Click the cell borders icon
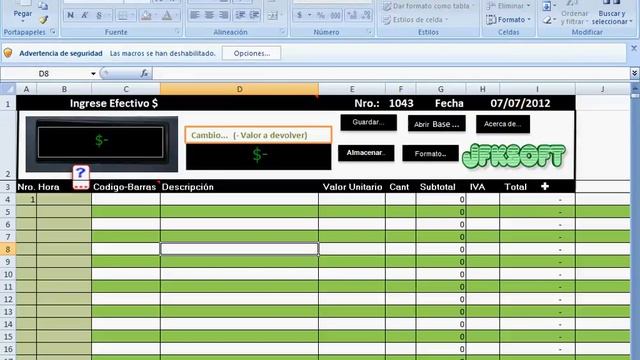 [122, 16]
